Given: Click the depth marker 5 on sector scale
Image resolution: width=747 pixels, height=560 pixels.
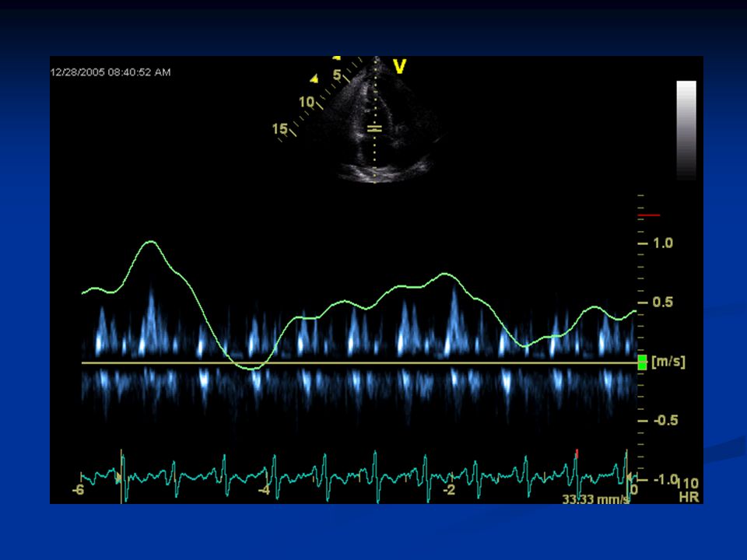Looking at the screenshot, I should [337, 75].
